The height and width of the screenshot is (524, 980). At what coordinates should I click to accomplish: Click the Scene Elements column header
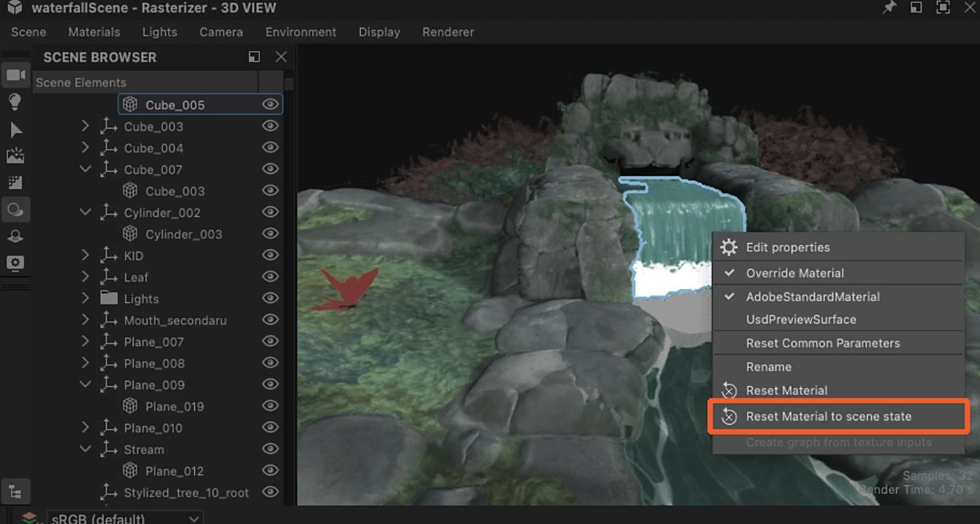click(145, 82)
